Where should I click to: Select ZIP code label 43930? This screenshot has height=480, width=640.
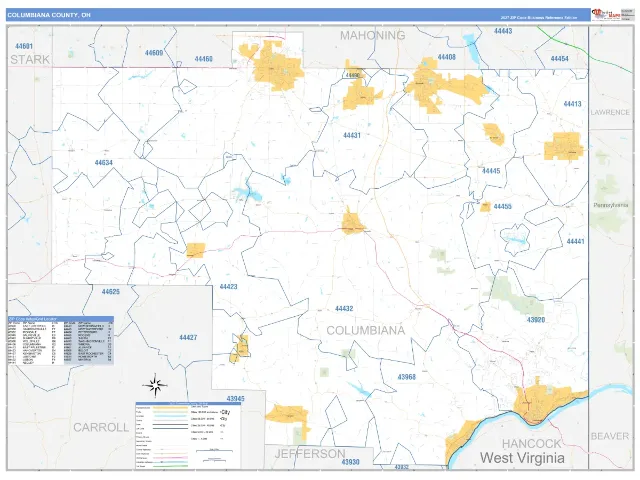click(x=350, y=462)
